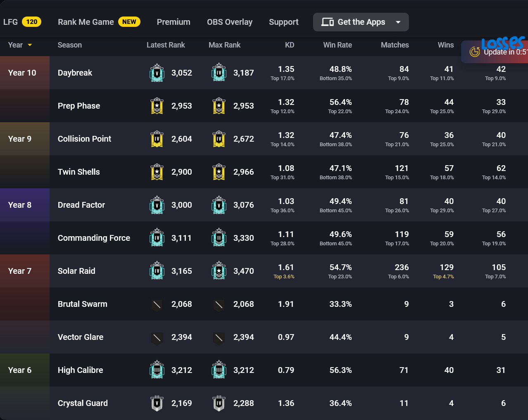Click Solar Raid max rank emblem
Viewport: 528px width, 420px height.
(219, 271)
